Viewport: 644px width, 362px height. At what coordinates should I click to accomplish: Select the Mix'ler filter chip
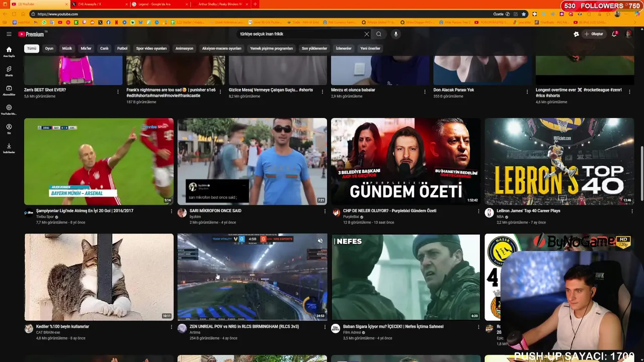[x=86, y=48]
